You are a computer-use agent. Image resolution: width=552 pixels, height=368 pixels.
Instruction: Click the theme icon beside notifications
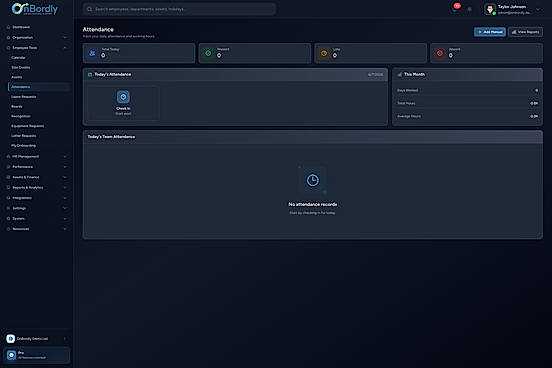click(x=469, y=10)
